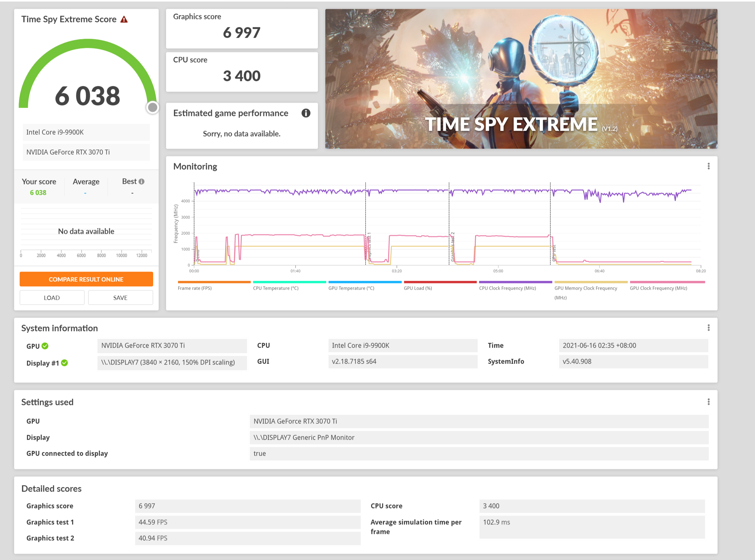The height and width of the screenshot is (560, 755).
Task: Click the warning triangle beside Time Spy Extreme Score
Action: pyautogui.click(x=124, y=19)
